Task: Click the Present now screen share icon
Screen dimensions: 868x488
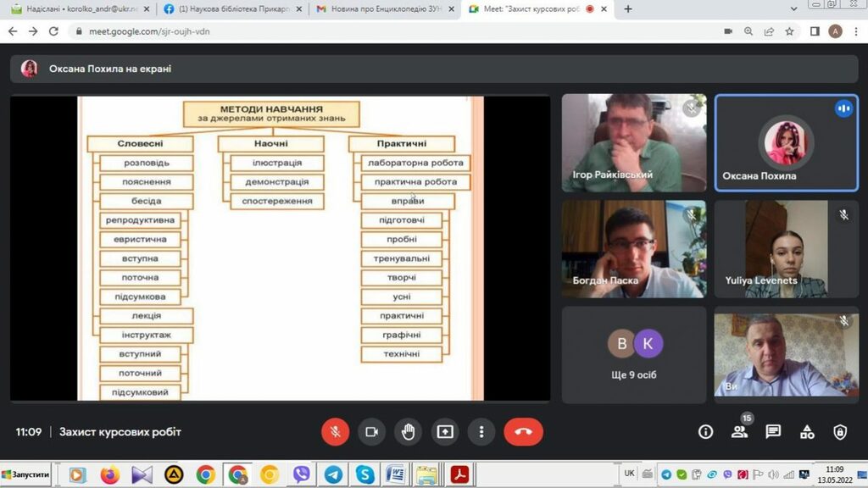Action: click(445, 432)
